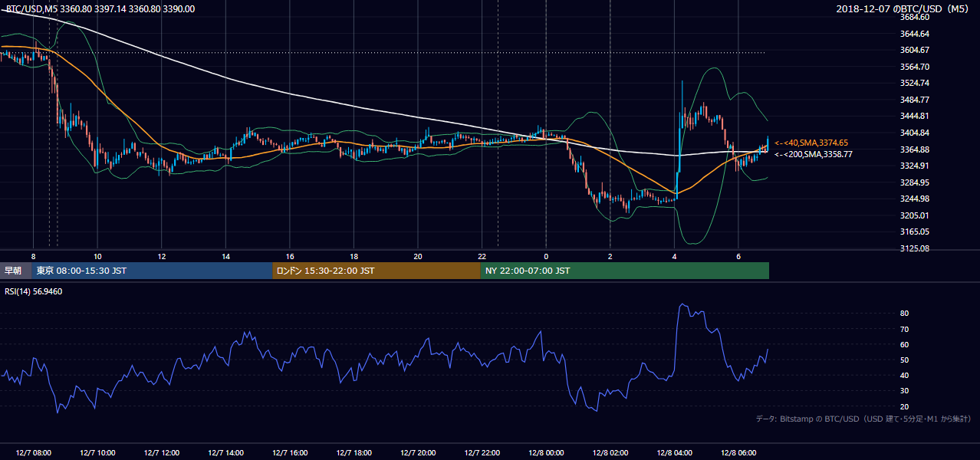Select the 12/8 06:00 date label

pos(738,453)
